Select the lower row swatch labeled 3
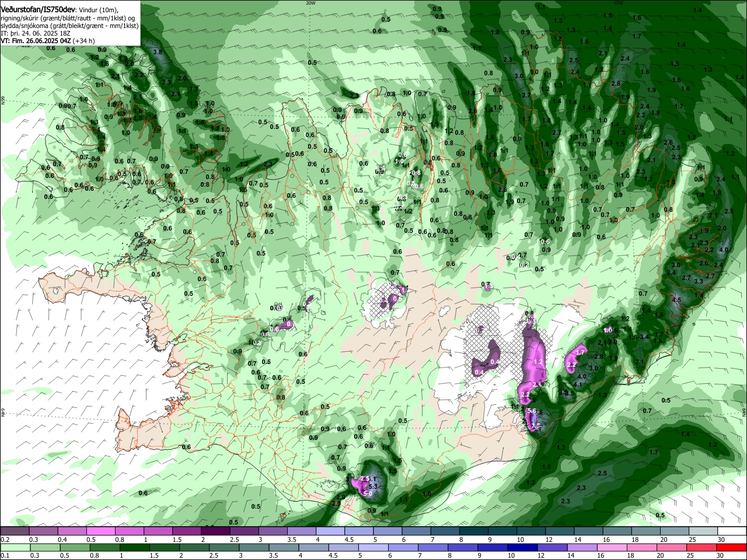The width and height of the screenshot is (747, 560). [x=254, y=547]
